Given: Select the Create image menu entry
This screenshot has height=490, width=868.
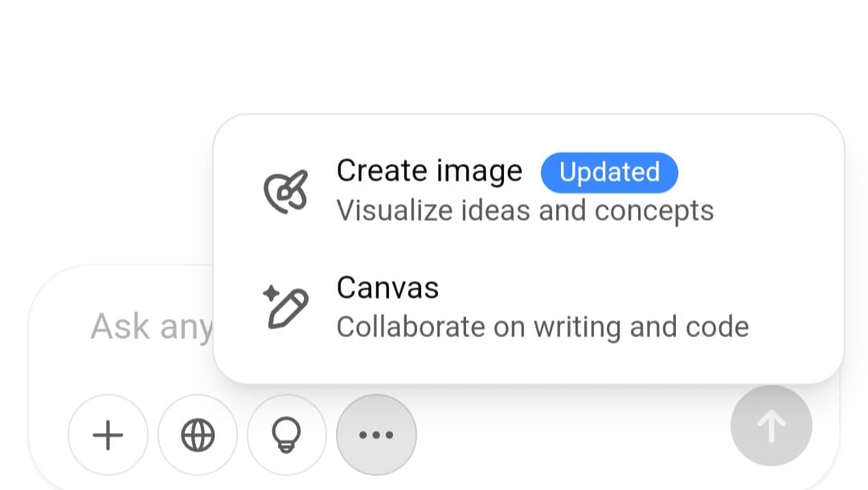Looking at the screenshot, I should [429, 171].
